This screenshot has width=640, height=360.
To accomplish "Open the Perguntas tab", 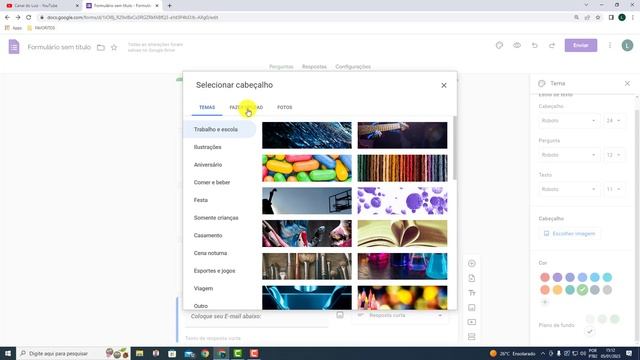I will coord(281,67).
